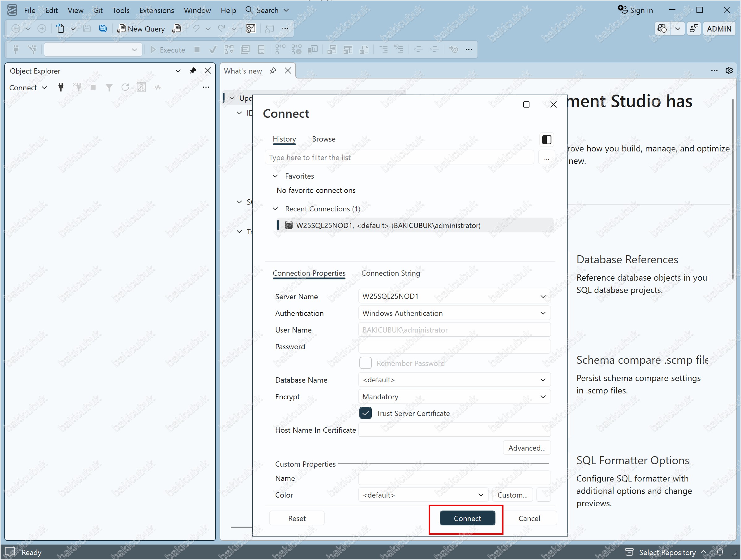Click the Display Estimated Execution Plan icon
This screenshot has width=741, height=560.
tap(229, 49)
